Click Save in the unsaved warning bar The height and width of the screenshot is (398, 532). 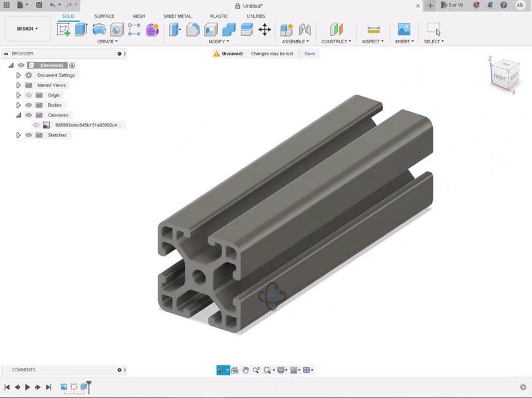[309, 53]
